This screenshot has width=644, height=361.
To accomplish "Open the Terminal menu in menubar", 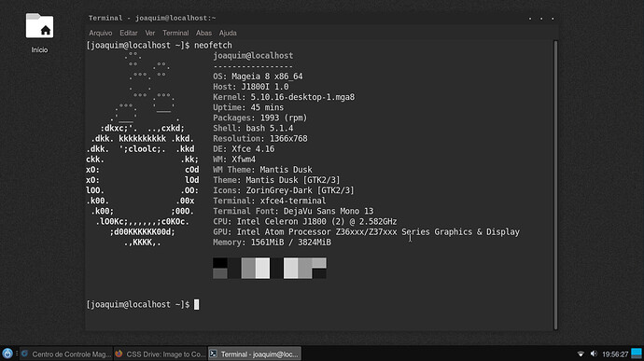I will (175, 33).
